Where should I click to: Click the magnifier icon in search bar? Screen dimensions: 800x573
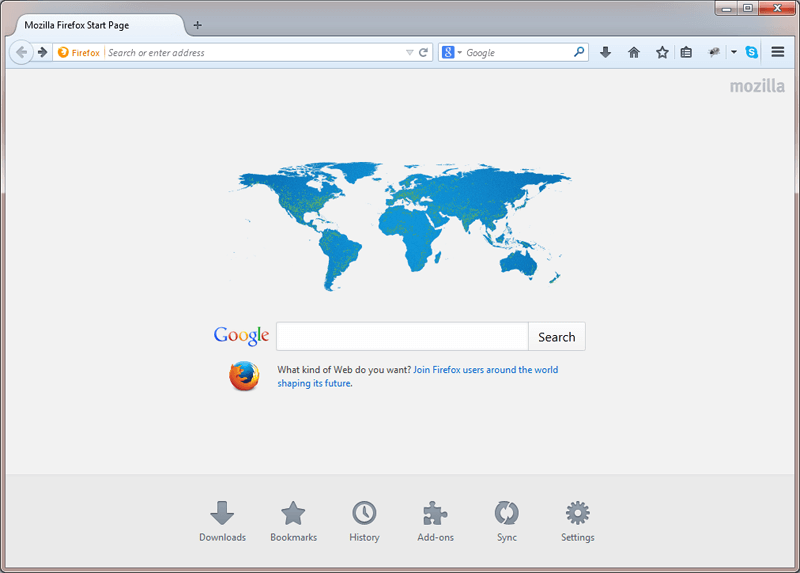(579, 52)
